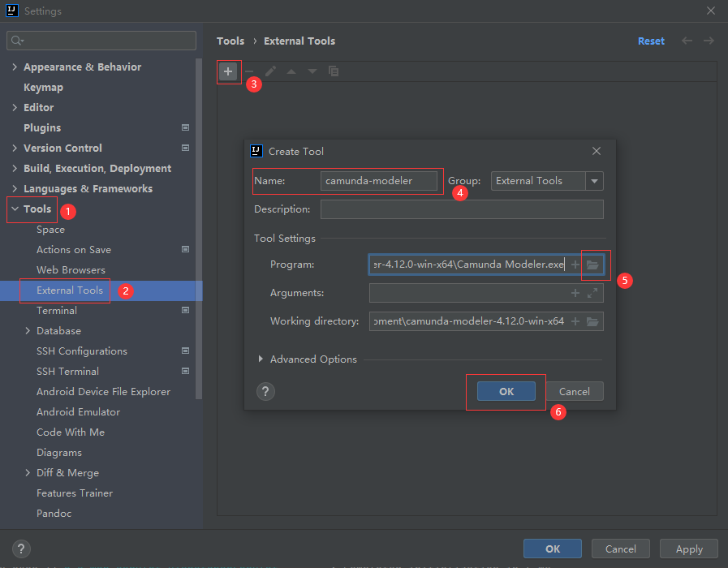This screenshot has width=728, height=568.
Task: Close the Create Tool dialog
Action: [x=597, y=151]
